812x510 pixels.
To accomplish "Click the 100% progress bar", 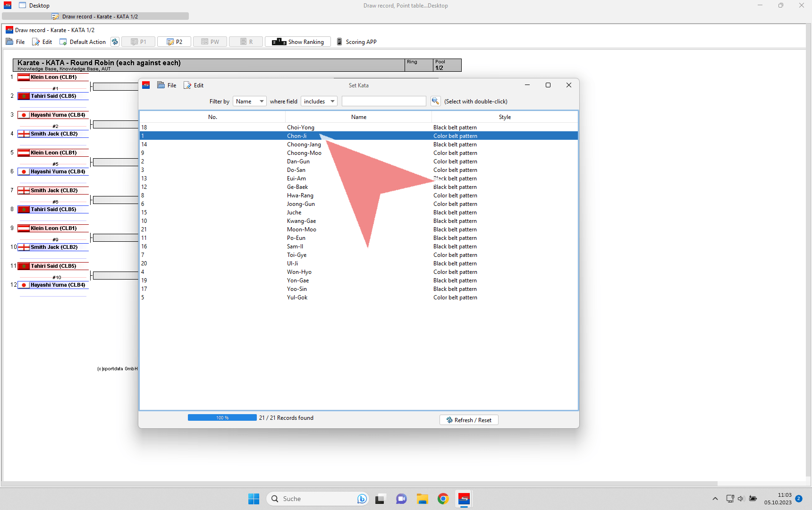I will click(222, 418).
